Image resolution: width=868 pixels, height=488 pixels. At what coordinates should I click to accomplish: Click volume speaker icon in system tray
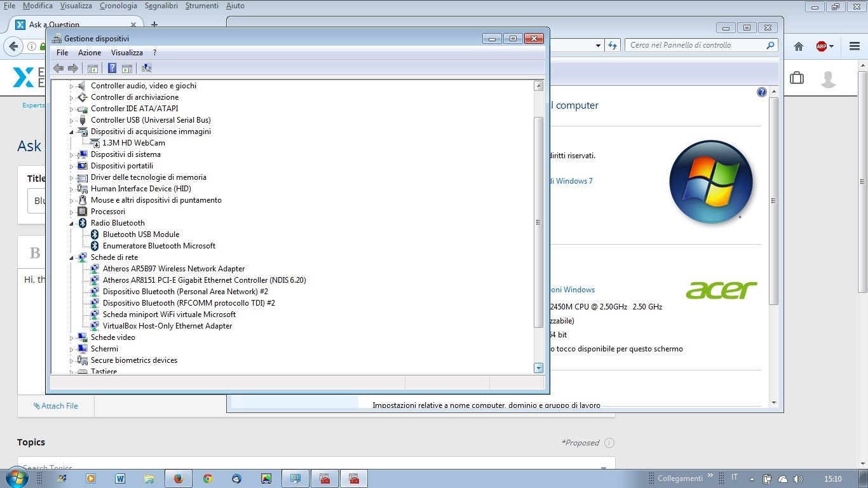798,479
